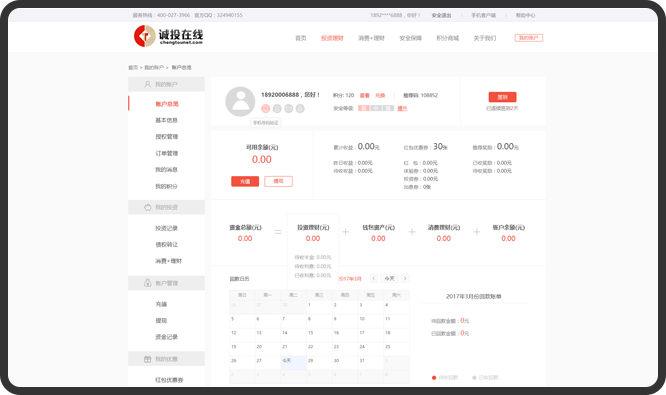
Task: Click the piggy bank icon beside 我的投资
Action: [x=147, y=207]
